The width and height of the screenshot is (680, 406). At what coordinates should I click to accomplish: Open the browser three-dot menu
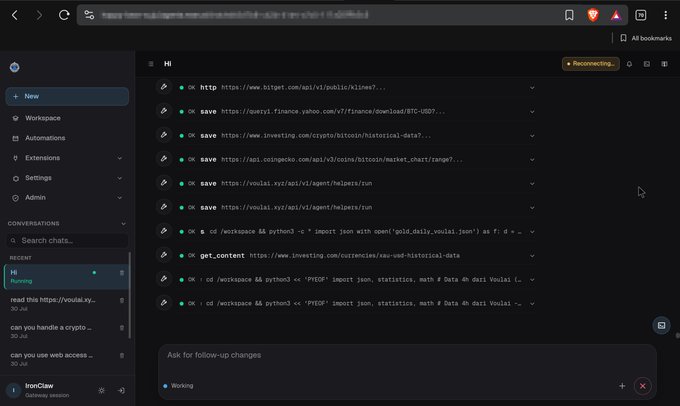coord(665,15)
